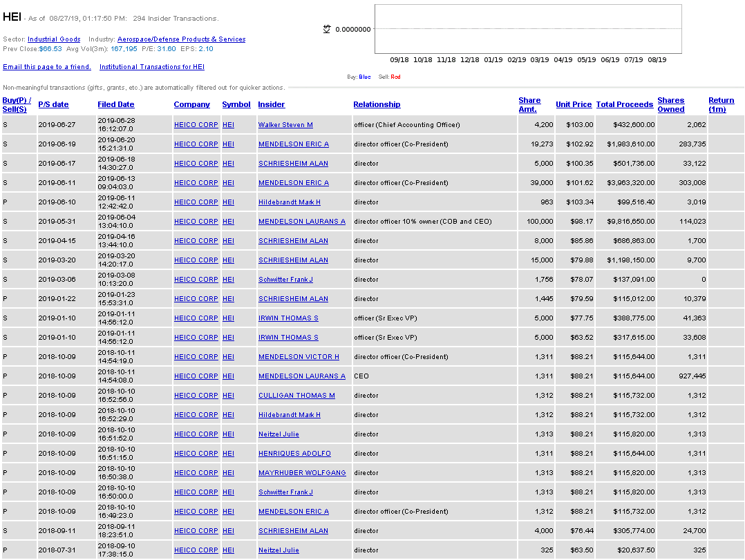This screenshot has width=745, height=560.
Task: Open MENDELSON LAURANS A link dated 2019-05-31
Action: (302, 222)
